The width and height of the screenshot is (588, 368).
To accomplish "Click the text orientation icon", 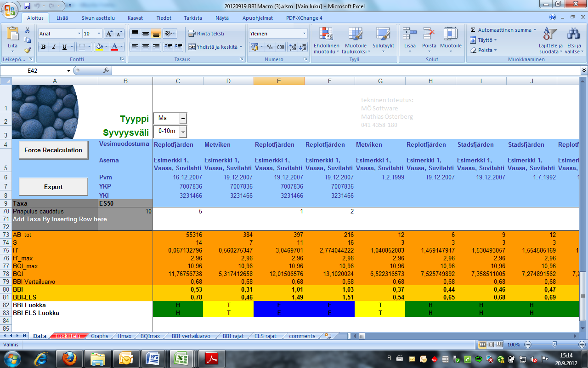I will (168, 34).
